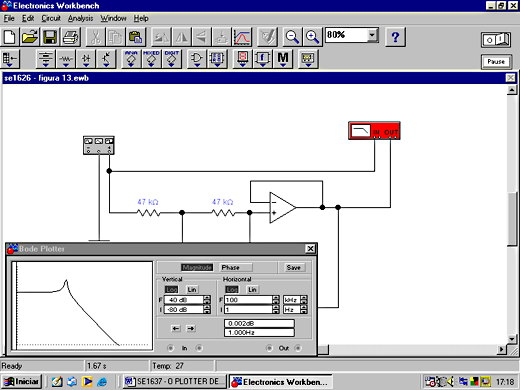This screenshot has height=390, width=520.
Task: Open the Diodes parts bin
Action: coord(86,59)
